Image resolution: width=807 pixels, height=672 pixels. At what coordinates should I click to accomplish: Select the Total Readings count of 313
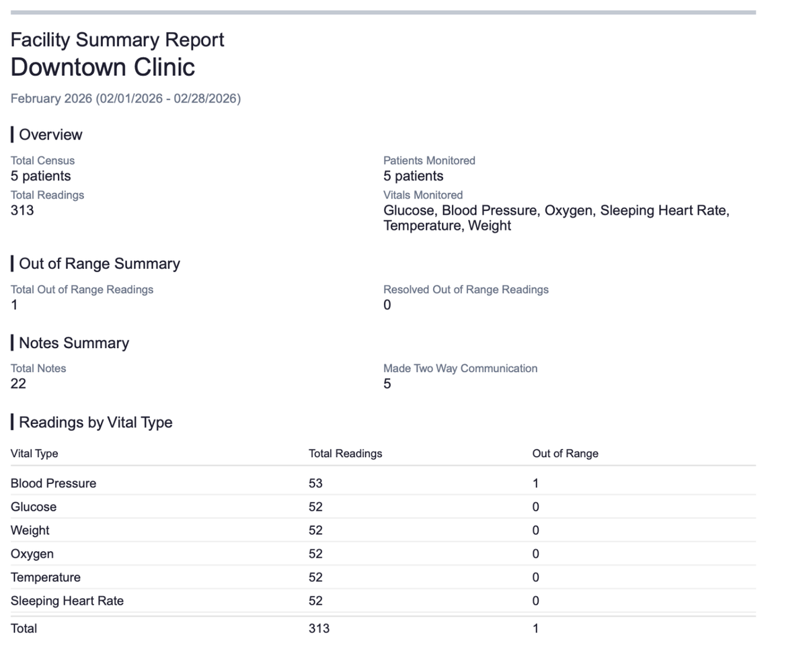[x=21, y=210]
